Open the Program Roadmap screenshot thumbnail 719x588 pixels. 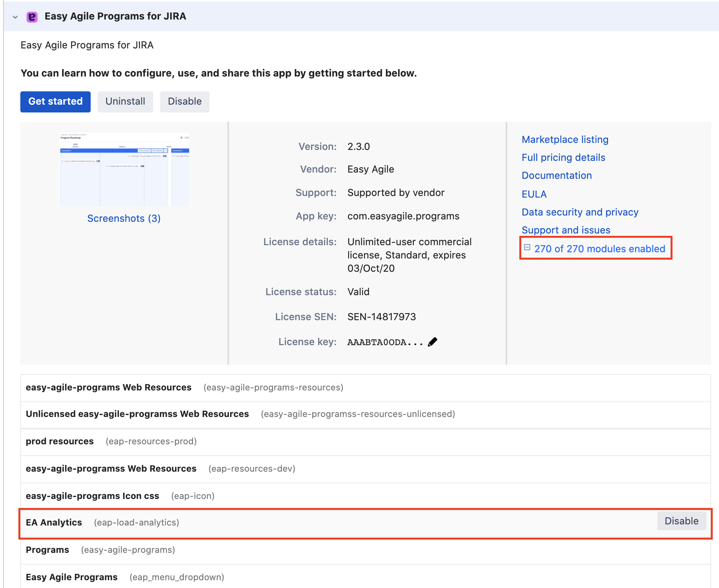(x=124, y=169)
